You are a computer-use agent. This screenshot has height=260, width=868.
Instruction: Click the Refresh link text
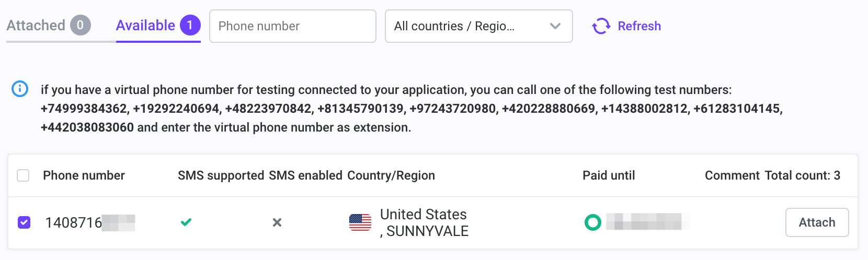[x=639, y=26]
